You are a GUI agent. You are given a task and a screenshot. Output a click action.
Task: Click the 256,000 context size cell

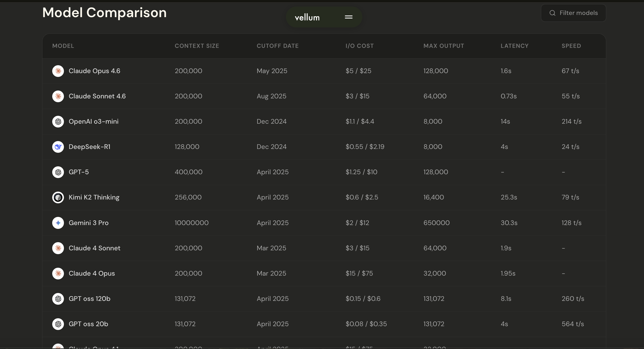188,197
